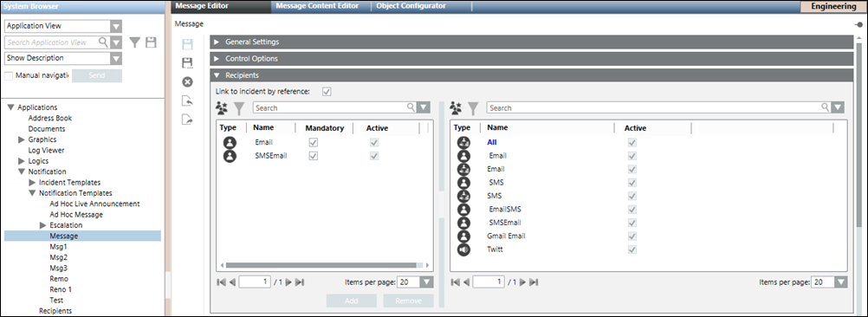Viewport: 868px width, 317px height.
Task: Click person icon for Email in left list
Action: pyautogui.click(x=230, y=143)
